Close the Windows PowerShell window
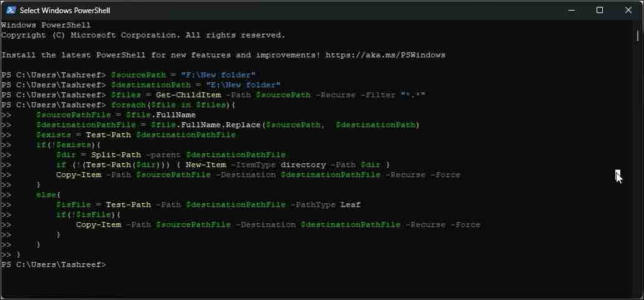The image size is (644, 300). point(628,10)
